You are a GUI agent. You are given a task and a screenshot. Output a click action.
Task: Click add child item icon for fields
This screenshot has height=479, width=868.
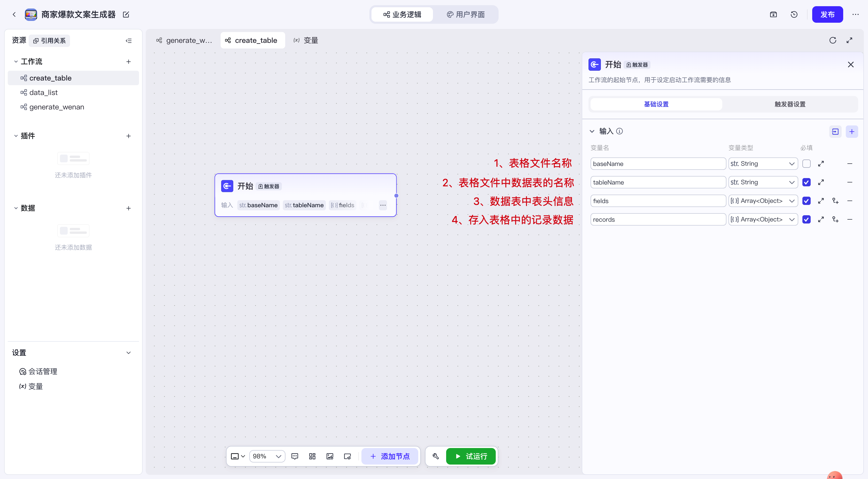pyautogui.click(x=835, y=201)
